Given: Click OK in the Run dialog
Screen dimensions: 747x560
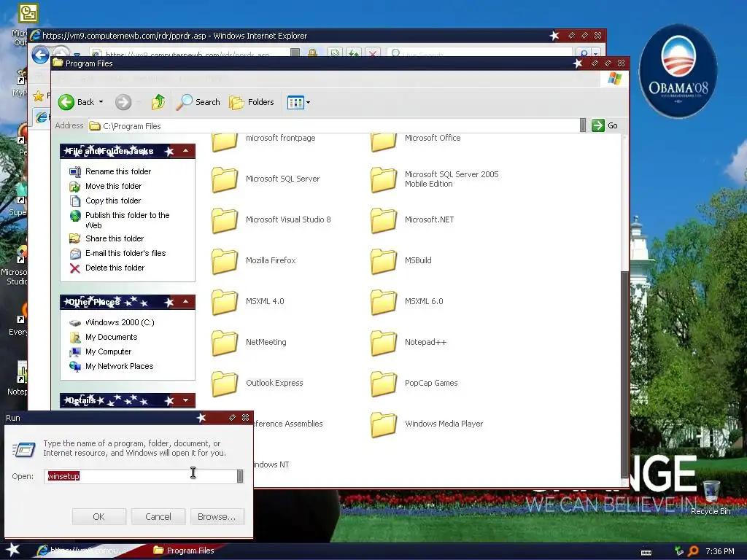Looking at the screenshot, I should 99,517.
